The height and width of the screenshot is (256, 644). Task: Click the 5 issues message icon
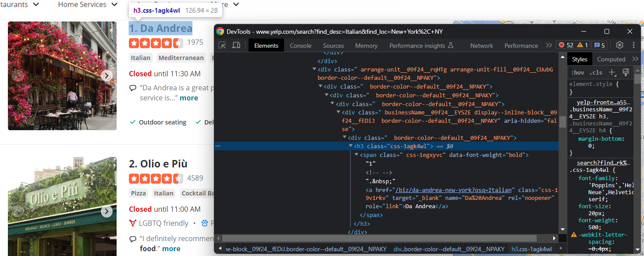click(x=599, y=45)
